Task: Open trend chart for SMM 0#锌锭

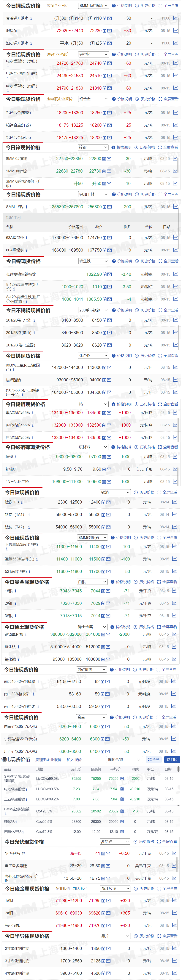Action: (175, 159)
